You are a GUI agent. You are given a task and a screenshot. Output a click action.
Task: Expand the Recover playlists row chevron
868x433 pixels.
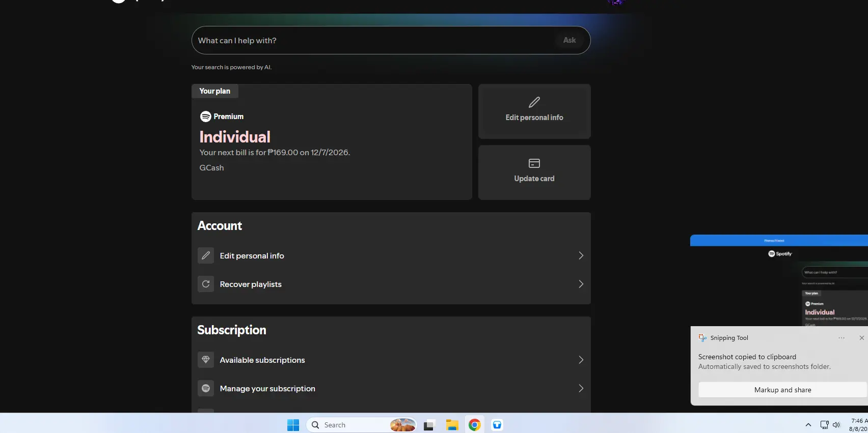581,284
